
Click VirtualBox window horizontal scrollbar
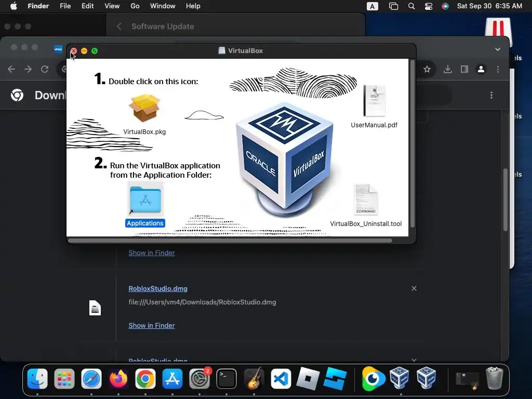[x=230, y=241]
